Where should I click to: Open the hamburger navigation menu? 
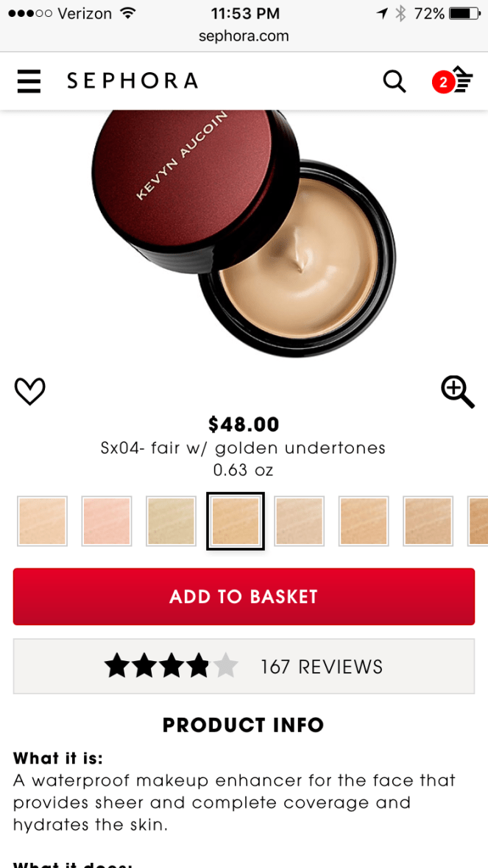click(x=29, y=82)
